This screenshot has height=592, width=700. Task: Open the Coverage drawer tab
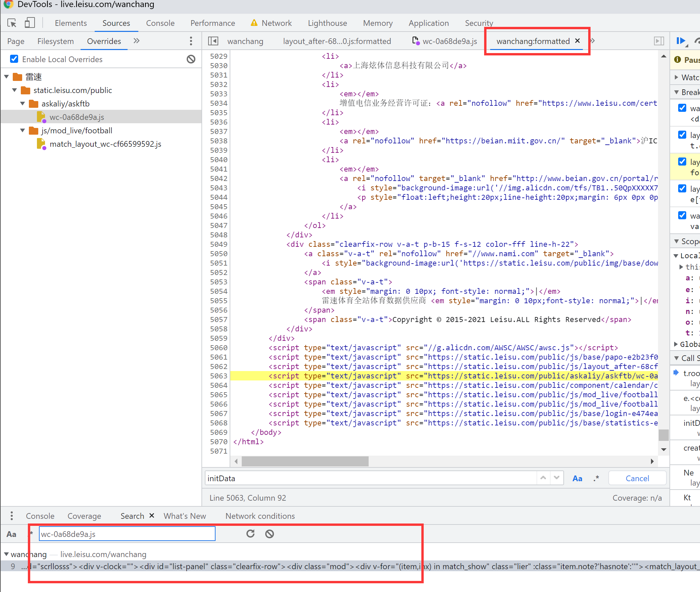coord(84,516)
